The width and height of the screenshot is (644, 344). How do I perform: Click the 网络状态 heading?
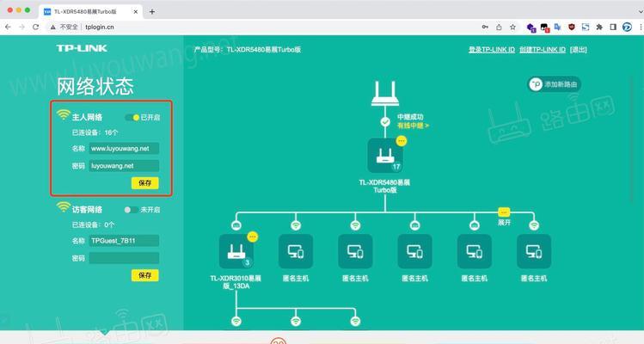(x=95, y=86)
